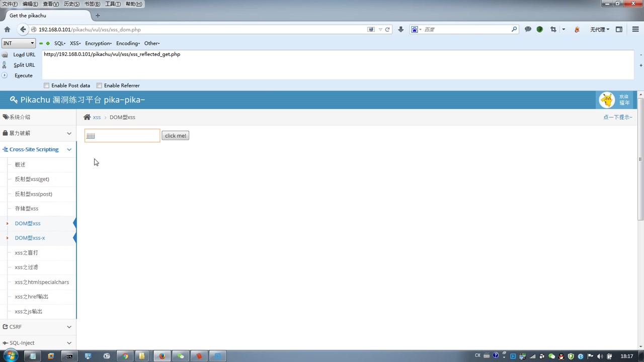
Task: Click the search magnifier icon
Action: click(514, 30)
